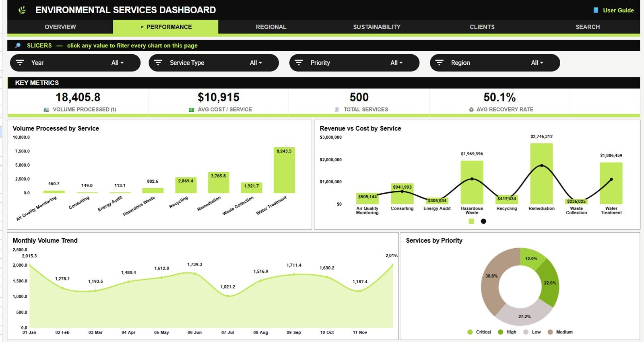
Task: Open the User Guide link
Action: [618, 10]
